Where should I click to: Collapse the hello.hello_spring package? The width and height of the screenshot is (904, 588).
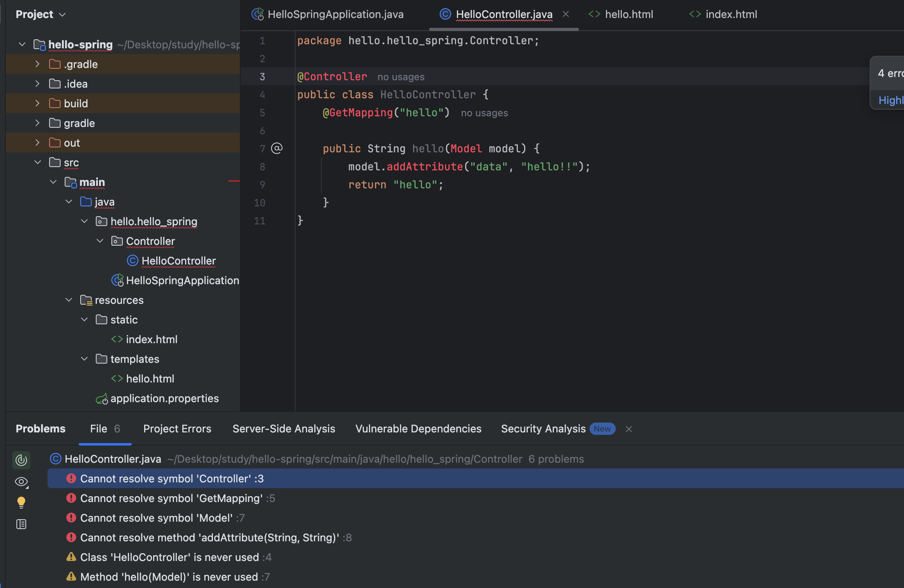pos(84,221)
